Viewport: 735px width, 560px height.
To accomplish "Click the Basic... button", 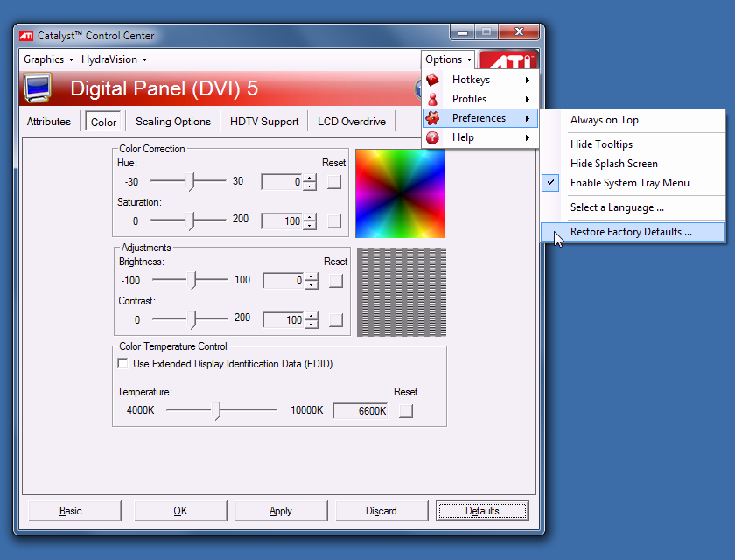I will [x=74, y=511].
